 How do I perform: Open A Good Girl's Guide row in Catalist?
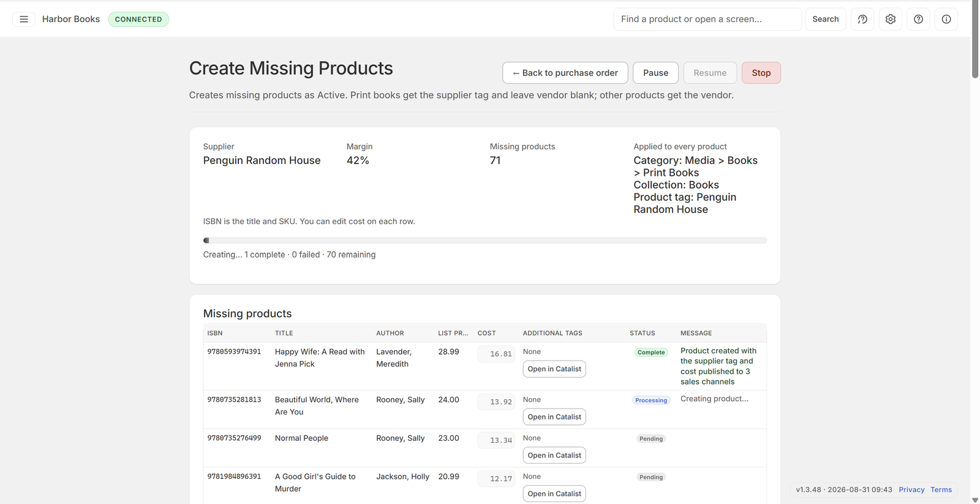tap(554, 494)
